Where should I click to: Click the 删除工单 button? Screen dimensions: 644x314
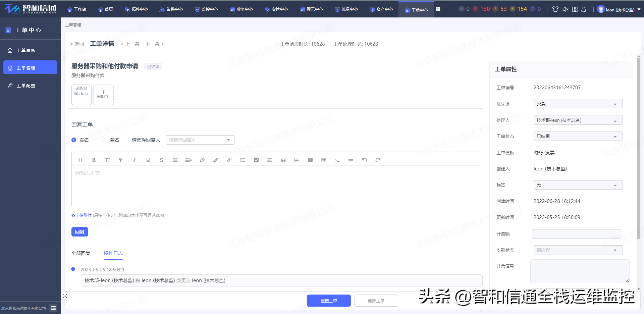(376, 301)
